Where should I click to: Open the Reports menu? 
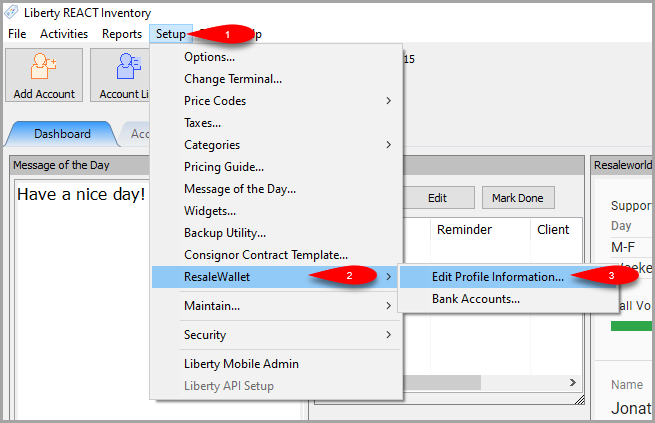[x=122, y=34]
